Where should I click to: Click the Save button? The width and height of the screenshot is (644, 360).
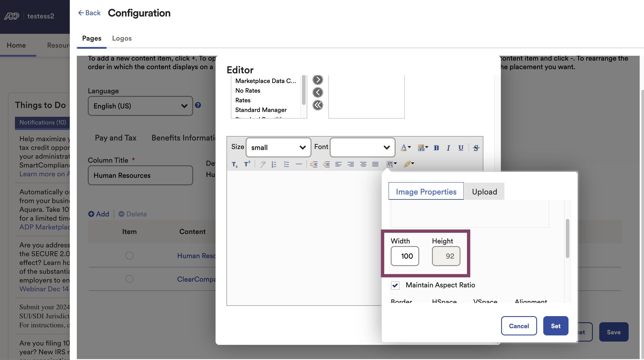pos(614,332)
